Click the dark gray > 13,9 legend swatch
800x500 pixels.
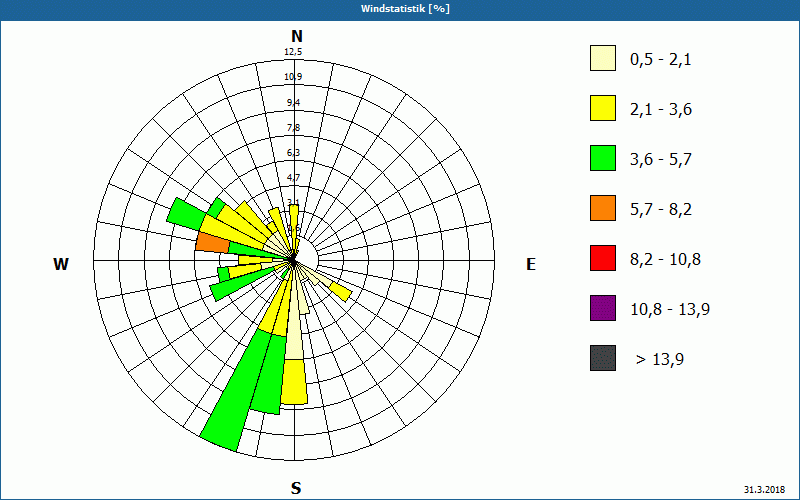(x=603, y=358)
